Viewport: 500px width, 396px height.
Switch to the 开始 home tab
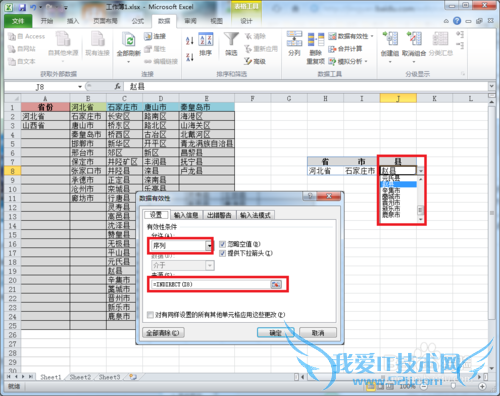click(47, 21)
